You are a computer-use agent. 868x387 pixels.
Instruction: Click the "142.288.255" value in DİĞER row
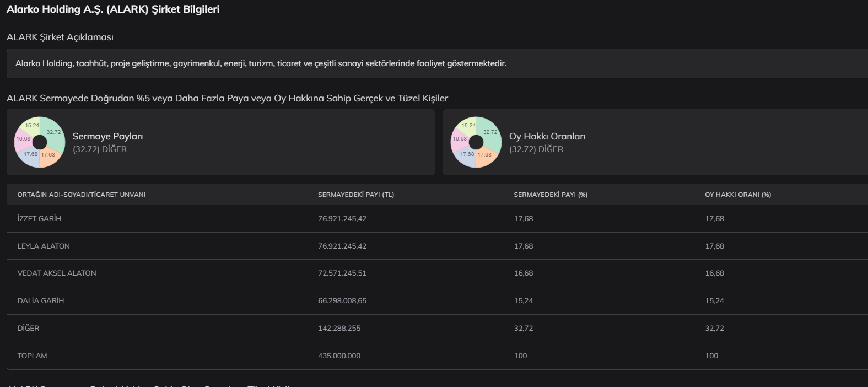tap(339, 328)
